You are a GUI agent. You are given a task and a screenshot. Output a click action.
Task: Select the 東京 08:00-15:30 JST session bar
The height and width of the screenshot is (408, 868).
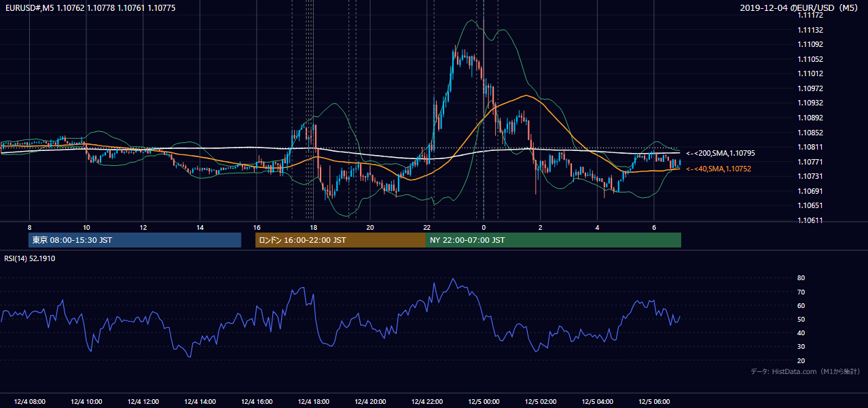[134, 240]
